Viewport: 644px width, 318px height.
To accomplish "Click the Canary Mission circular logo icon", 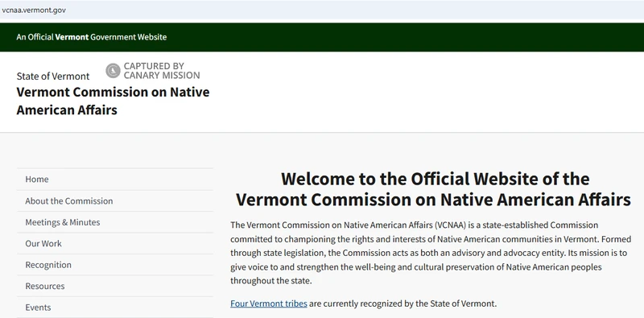I will pos(113,71).
